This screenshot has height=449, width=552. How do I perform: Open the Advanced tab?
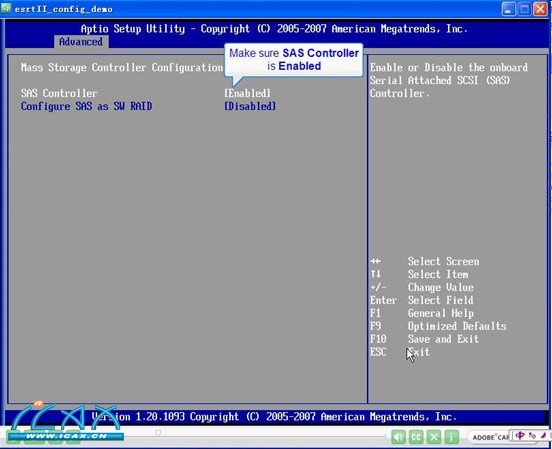click(x=81, y=42)
